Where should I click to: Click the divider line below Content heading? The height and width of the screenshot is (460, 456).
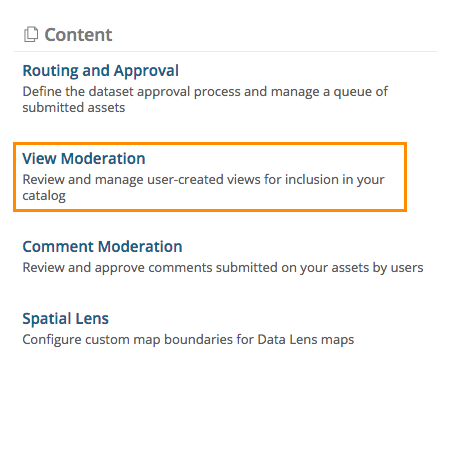[225, 52]
